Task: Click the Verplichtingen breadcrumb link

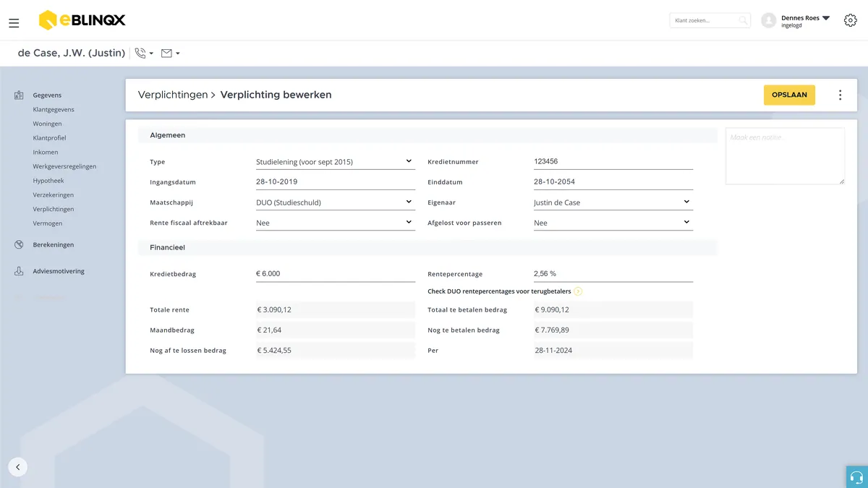Action: click(173, 95)
